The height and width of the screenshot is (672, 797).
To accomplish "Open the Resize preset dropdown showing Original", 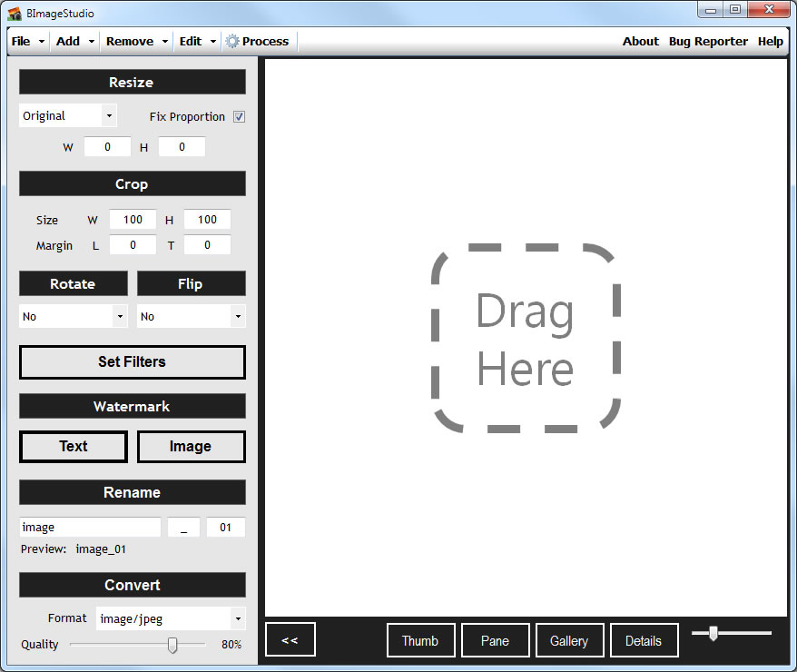I will 67,116.
